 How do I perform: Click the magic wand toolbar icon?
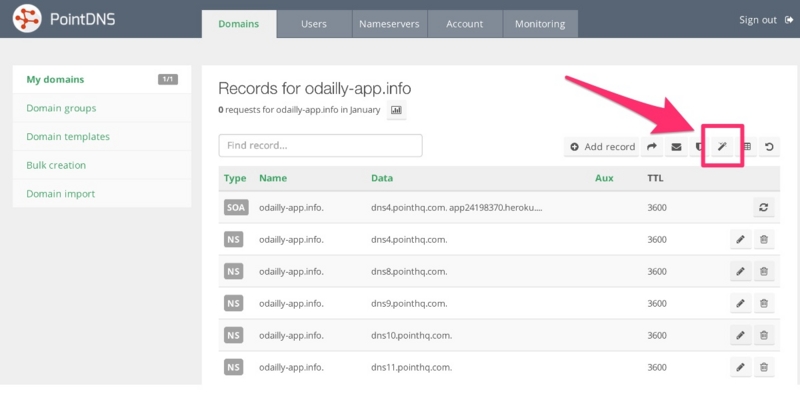coord(722,147)
